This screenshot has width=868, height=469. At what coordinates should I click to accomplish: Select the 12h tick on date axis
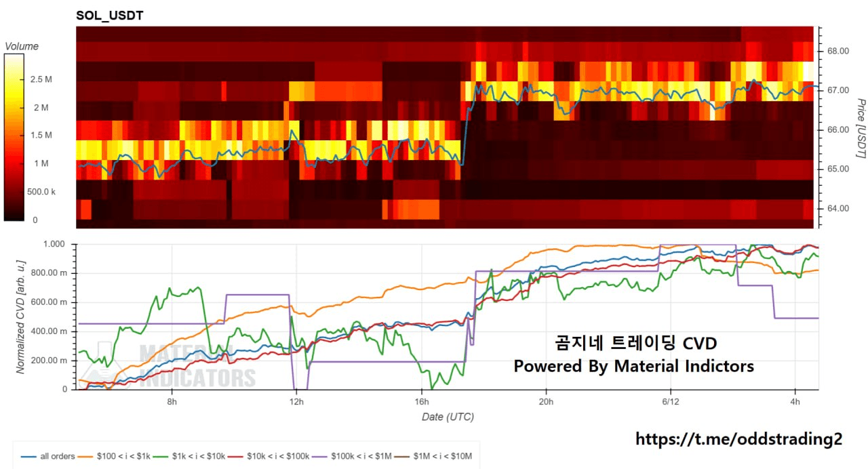coord(296,401)
